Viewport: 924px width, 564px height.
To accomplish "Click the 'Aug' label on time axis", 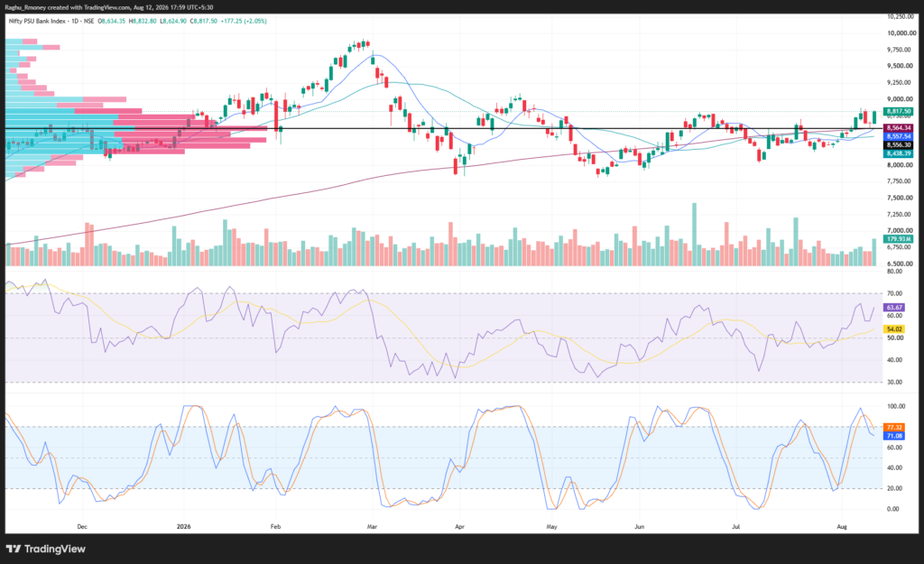I will click(842, 526).
